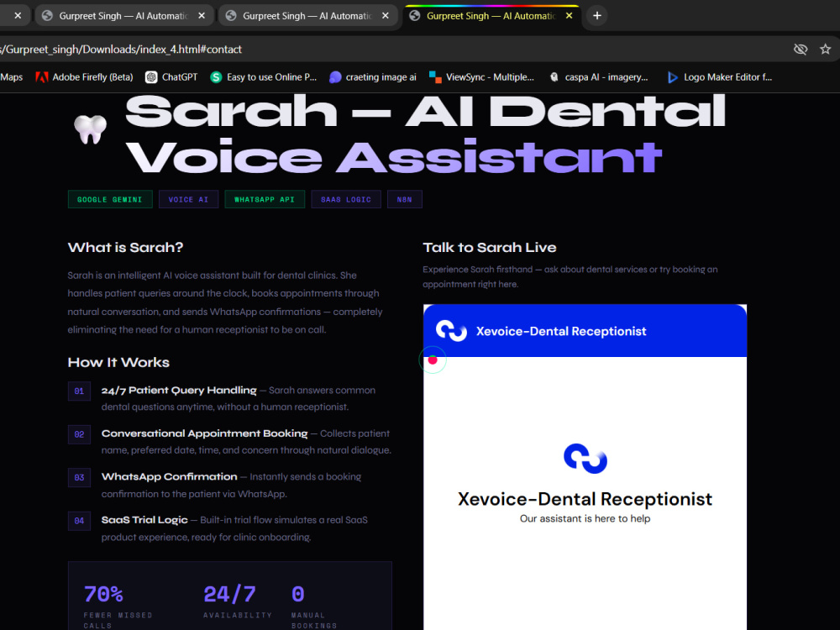Image resolution: width=840 pixels, height=630 pixels.
Task: Open the Maps bookmark
Action: click(11, 77)
